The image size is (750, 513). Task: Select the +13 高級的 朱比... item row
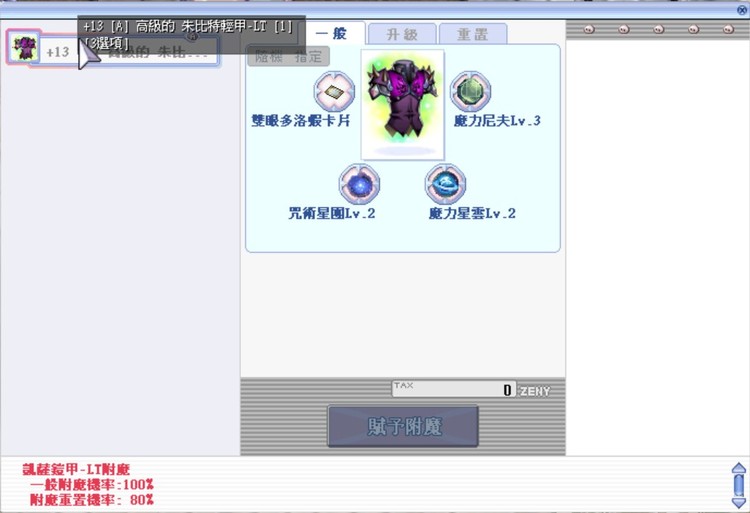pyautogui.click(x=113, y=50)
